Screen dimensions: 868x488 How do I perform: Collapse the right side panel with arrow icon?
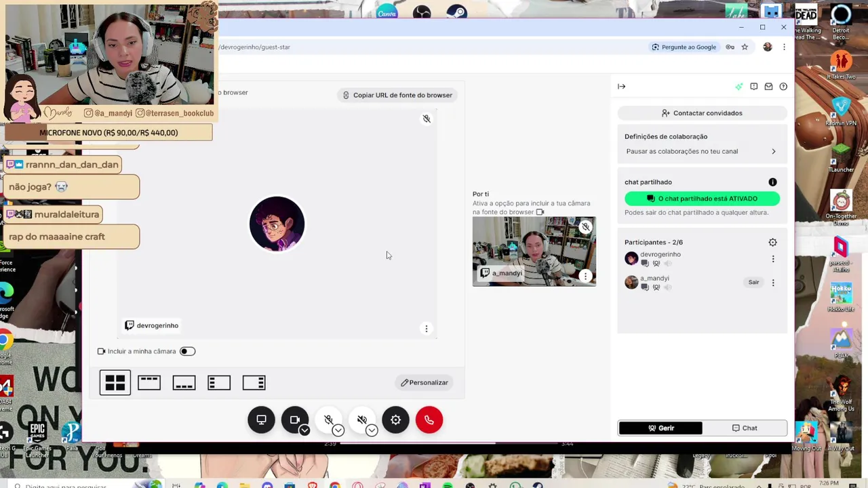pyautogui.click(x=621, y=86)
